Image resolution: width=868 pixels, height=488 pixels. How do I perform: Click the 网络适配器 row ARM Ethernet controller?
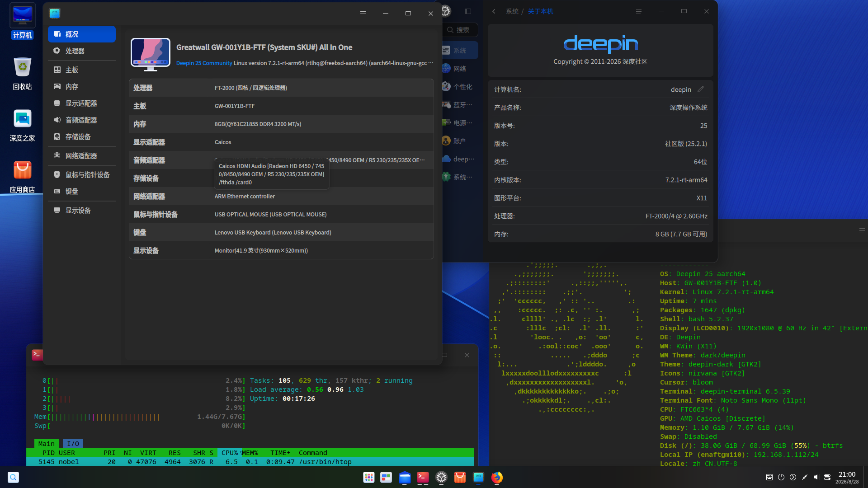pyautogui.click(x=281, y=196)
